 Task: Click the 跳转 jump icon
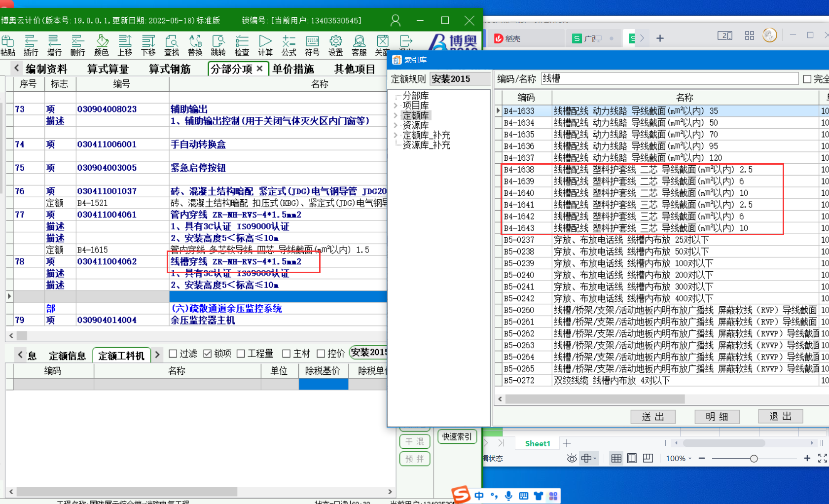tap(218, 45)
